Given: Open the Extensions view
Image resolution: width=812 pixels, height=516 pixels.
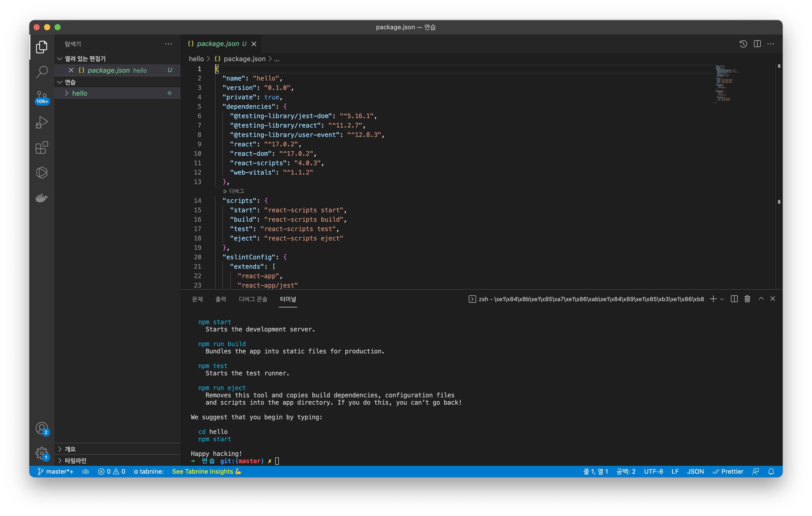Looking at the screenshot, I should [42, 148].
